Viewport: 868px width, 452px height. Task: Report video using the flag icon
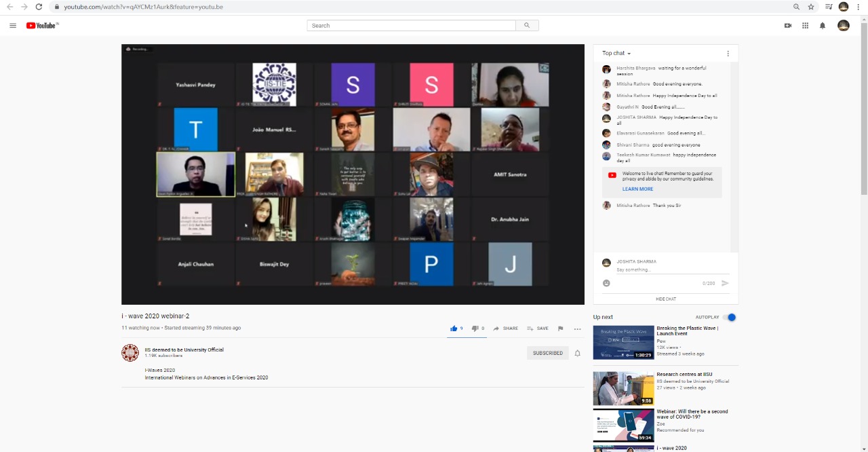pos(560,328)
